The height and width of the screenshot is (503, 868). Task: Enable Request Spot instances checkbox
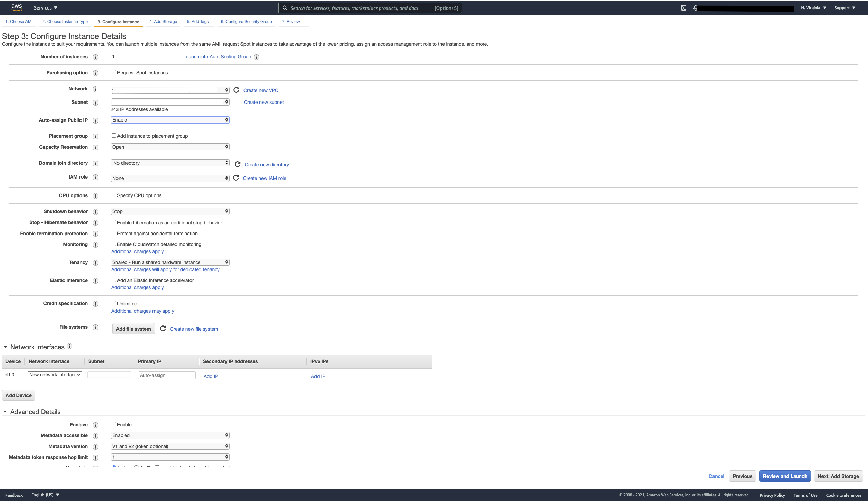pyautogui.click(x=114, y=72)
